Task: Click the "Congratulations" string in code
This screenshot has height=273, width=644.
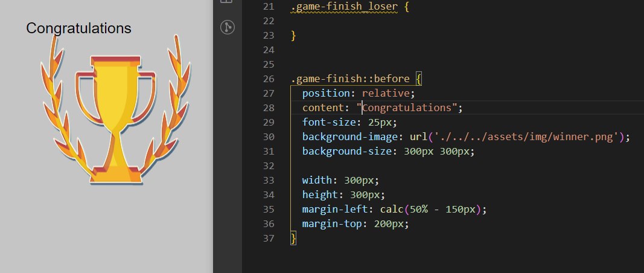Action: (x=407, y=108)
